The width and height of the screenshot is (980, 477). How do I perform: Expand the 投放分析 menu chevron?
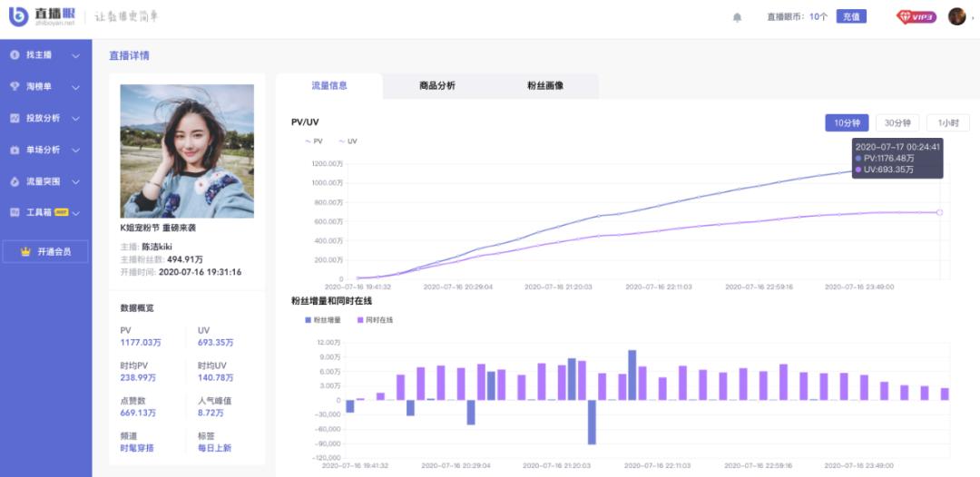tap(75, 119)
